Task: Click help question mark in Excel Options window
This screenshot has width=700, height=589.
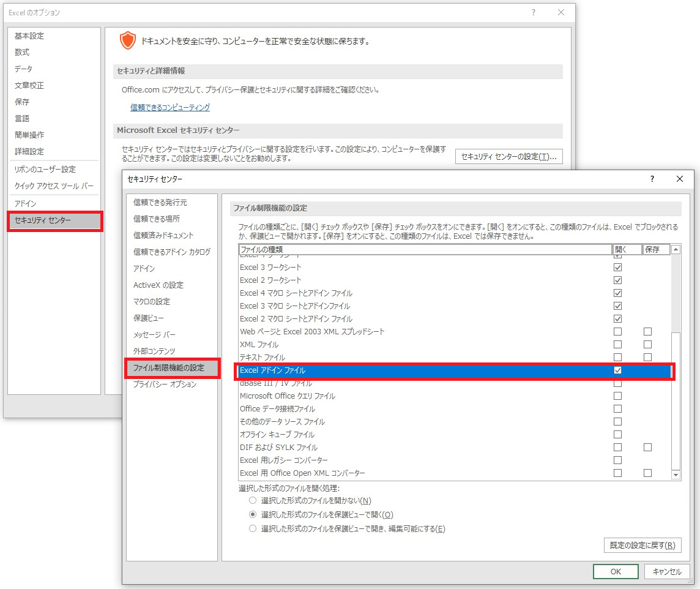Action: tap(534, 12)
